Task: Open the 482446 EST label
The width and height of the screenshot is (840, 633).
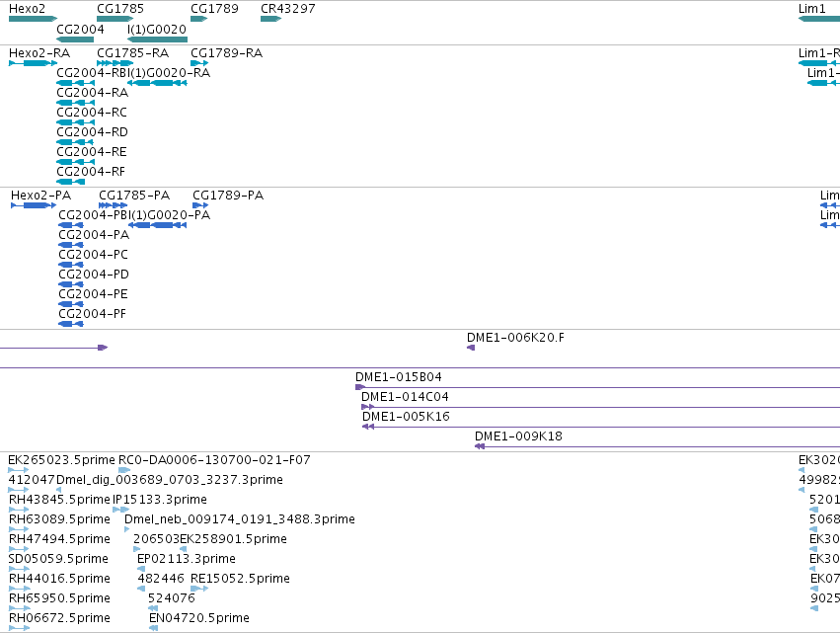Action: point(161,580)
